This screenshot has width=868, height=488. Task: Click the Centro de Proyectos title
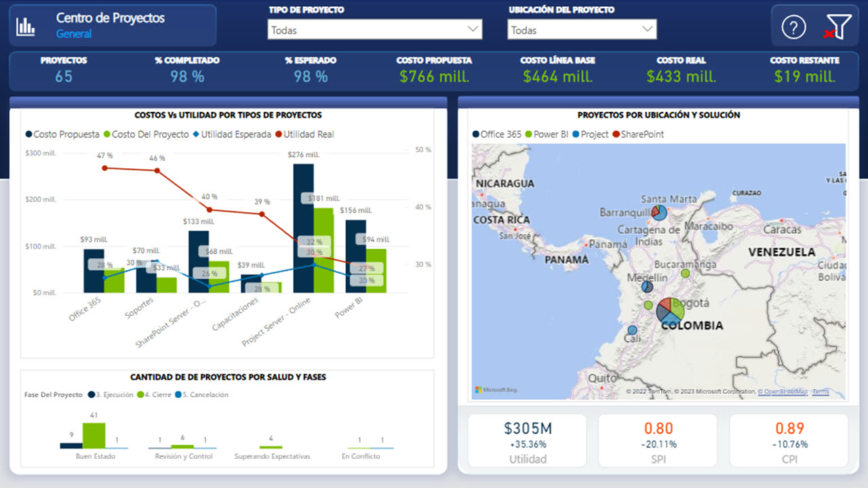coord(111,18)
